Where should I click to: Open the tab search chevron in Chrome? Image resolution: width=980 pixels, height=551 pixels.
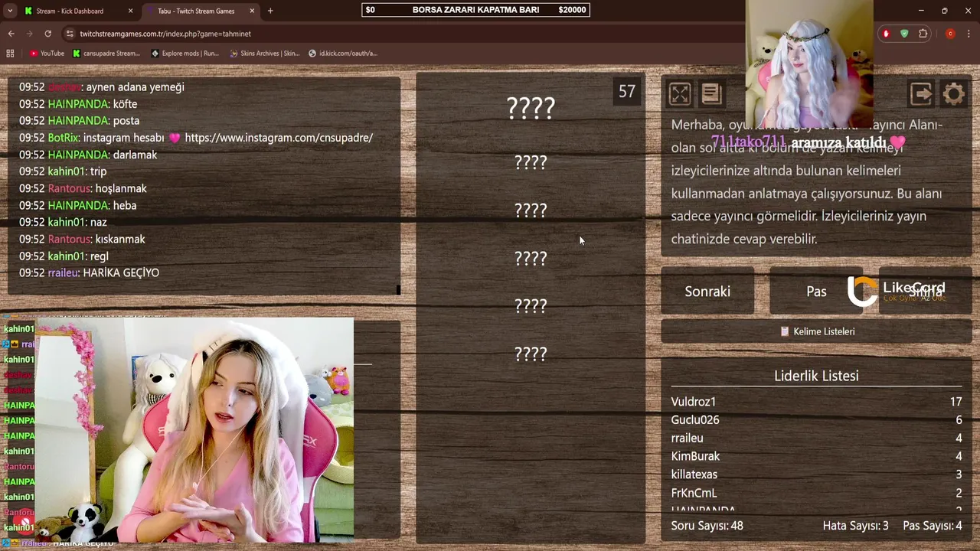[10, 11]
